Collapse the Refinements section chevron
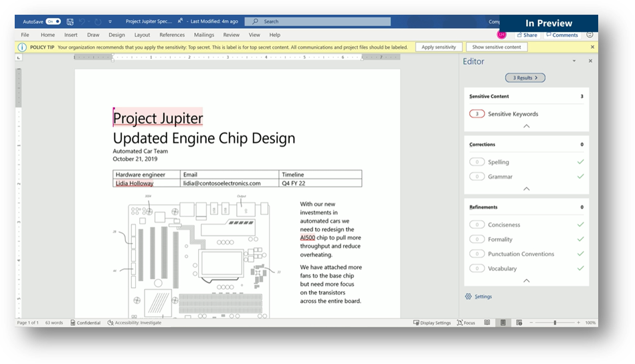 click(527, 280)
